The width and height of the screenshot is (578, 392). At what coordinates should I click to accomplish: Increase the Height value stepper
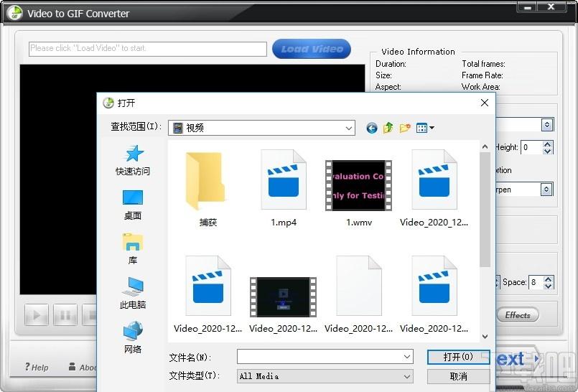coord(547,144)
